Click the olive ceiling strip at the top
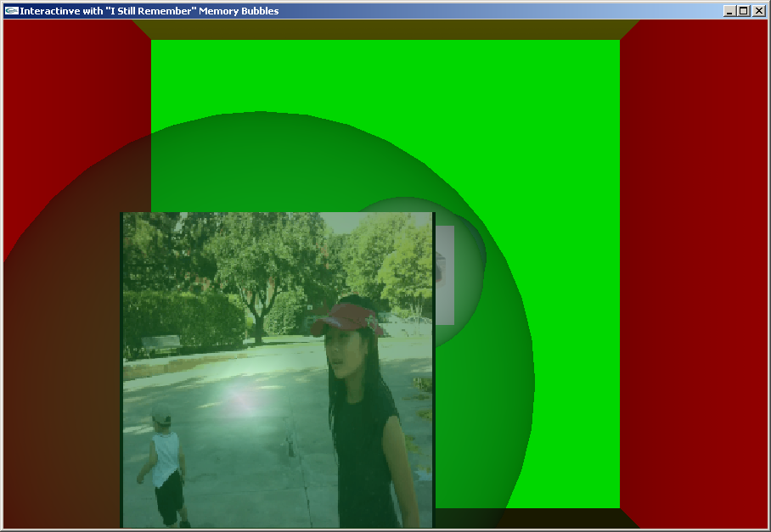Screen dimensions: 771x532 382,29
